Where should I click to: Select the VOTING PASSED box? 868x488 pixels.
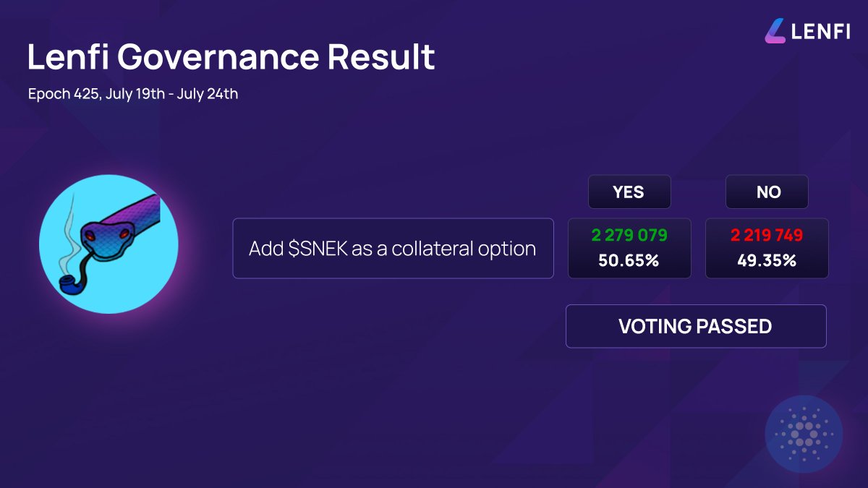click(x=696, y=326)
